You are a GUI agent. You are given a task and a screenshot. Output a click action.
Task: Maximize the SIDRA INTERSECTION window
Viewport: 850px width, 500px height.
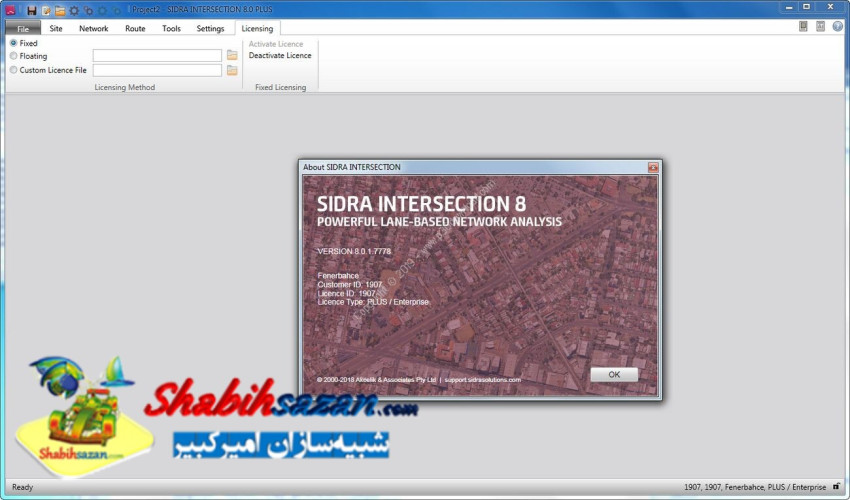coord(807,7)
